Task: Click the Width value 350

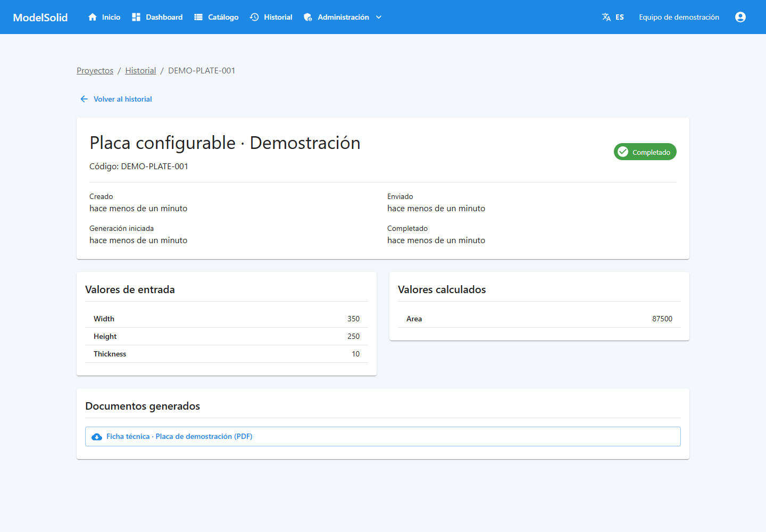Action: [354, 319]
